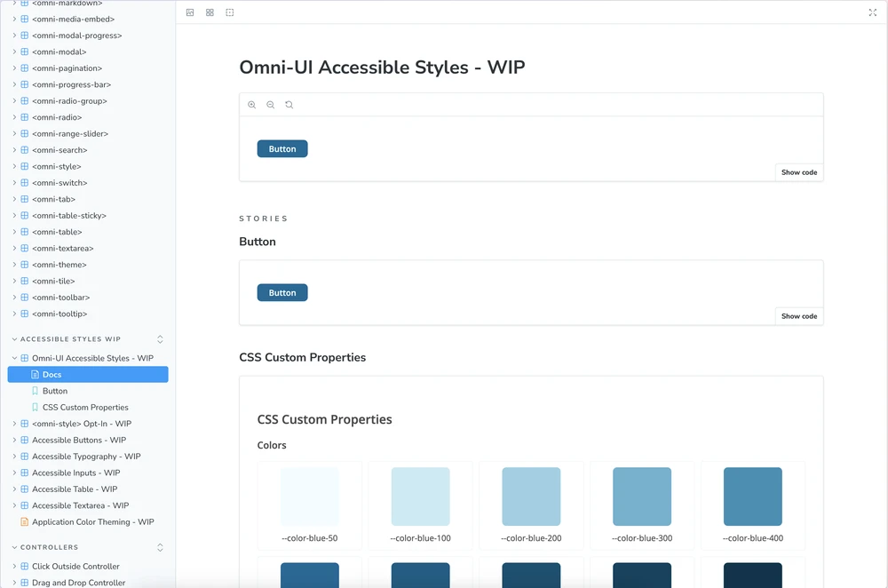Select the --color-blue-400 swatch
This screenshot has width=888, height=588.
click(753, 497)
